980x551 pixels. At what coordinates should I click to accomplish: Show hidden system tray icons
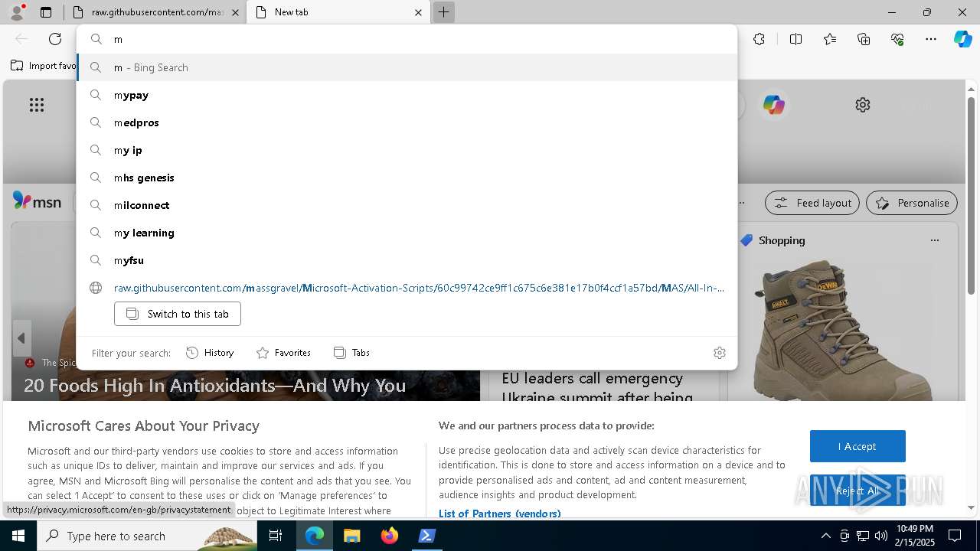825,536
